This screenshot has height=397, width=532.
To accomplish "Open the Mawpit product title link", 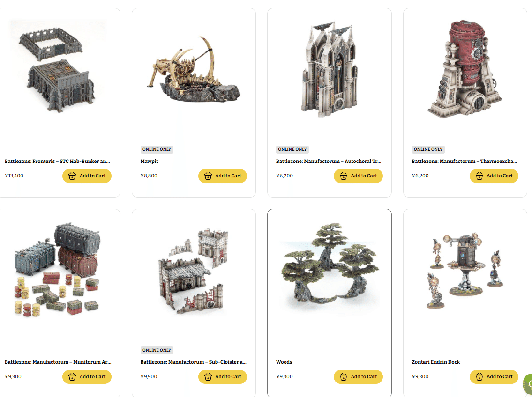I will tap(149, 161).
